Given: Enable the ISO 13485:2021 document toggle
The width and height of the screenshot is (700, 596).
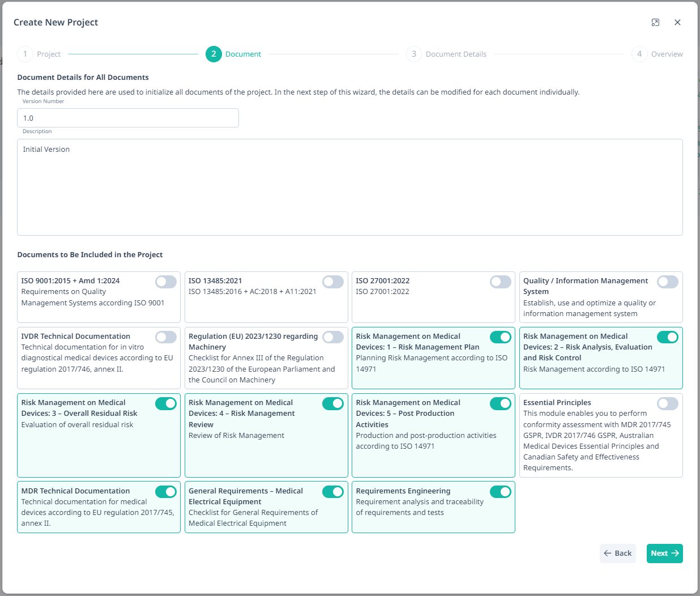Looking at the screenshot, I should point(333,282).
